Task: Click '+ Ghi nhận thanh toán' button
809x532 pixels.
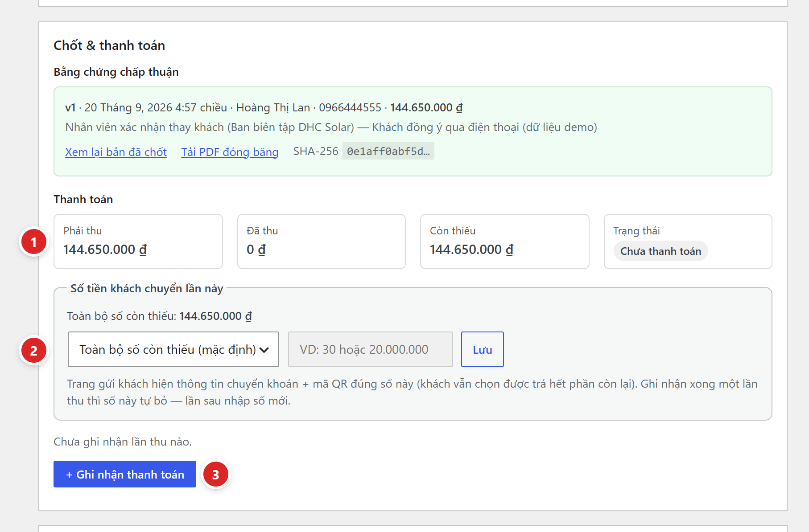Action: pos(125,474)
